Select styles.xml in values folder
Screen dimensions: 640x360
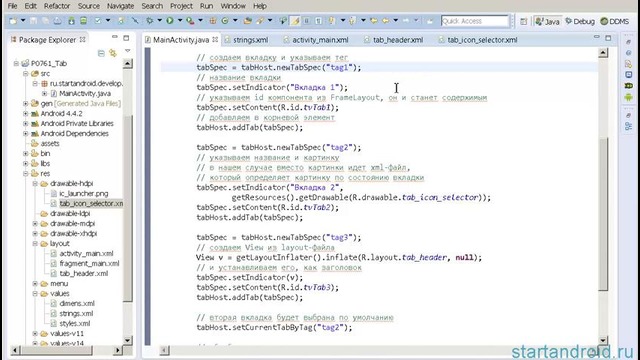pos(75,324)
